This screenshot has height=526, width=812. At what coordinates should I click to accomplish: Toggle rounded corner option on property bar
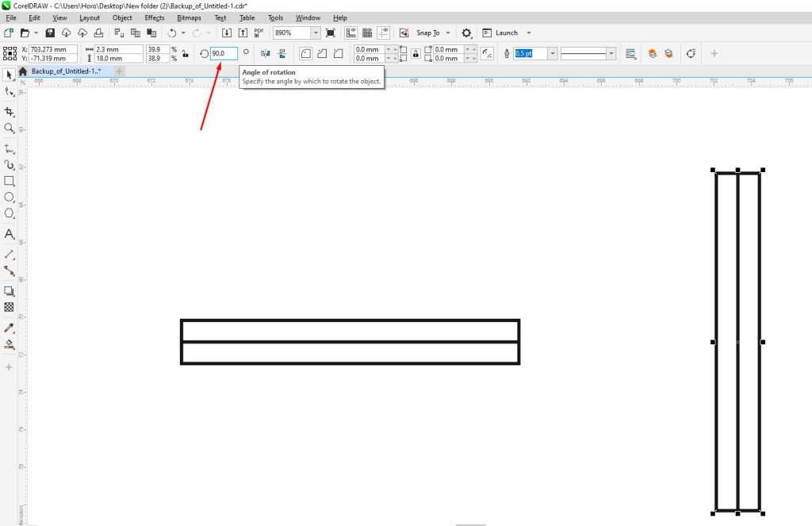click(305, 52)
